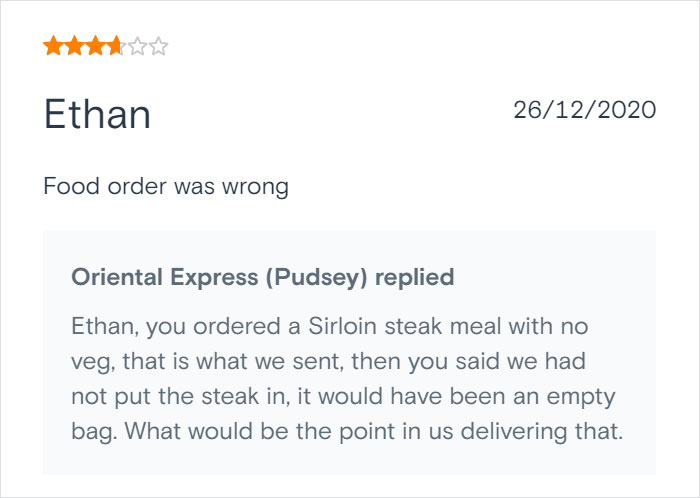Click the last empty rating star
Image resolution: width=700 pixels, height=498 pixels.
coord(159,45)
